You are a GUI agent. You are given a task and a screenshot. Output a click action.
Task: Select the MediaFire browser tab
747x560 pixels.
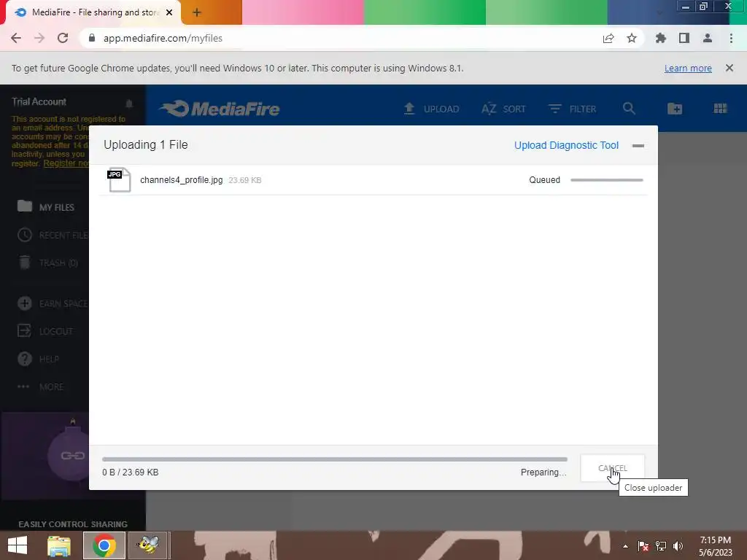coord(94,12)
